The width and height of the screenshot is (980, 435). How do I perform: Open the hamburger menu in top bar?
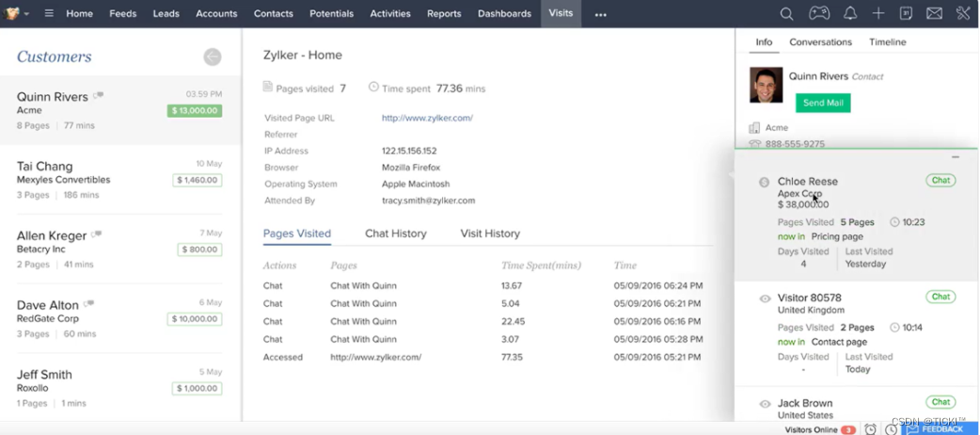pos(49,13)
